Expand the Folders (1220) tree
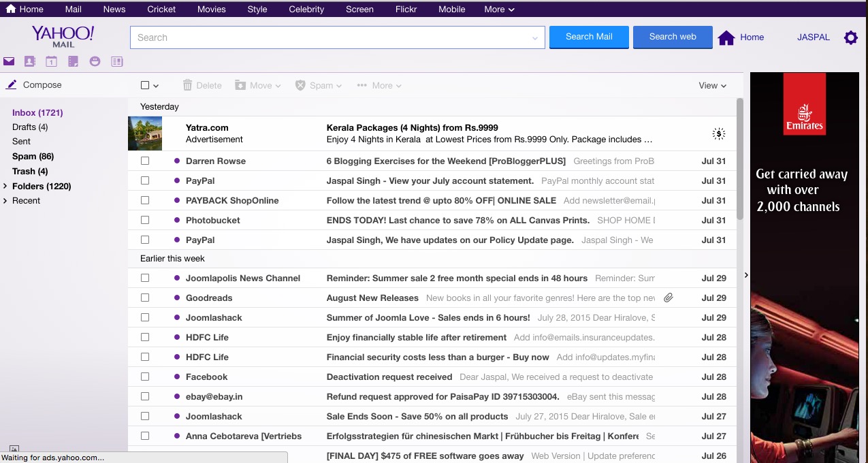Image resolution: width=868 pixels, height=463 pixels. (5, 186)
